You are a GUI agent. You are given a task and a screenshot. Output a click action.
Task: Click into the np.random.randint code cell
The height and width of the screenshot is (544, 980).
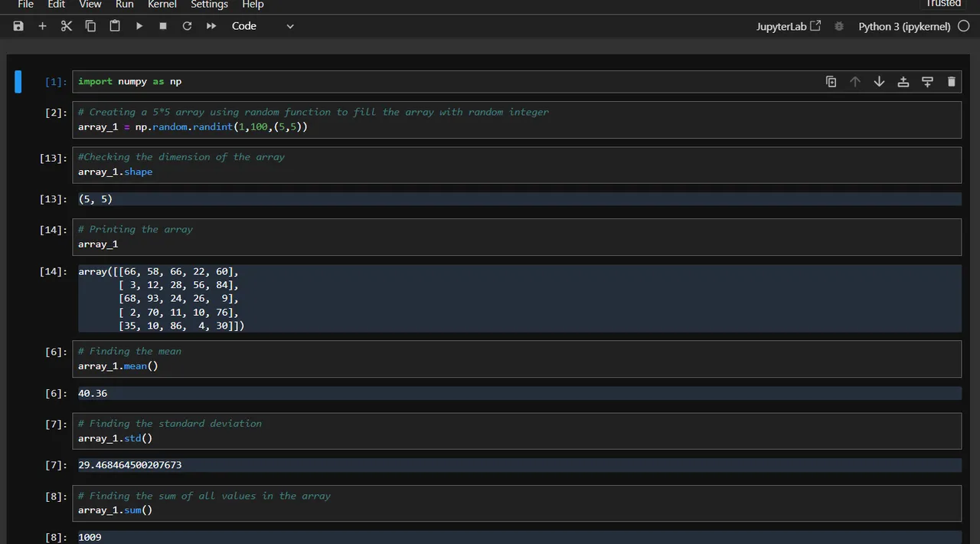pyautogui.click(x=517, y=120)
